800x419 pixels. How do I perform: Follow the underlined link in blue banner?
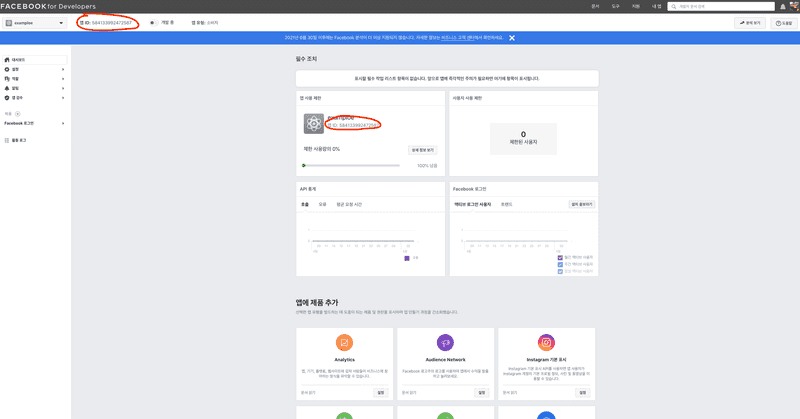pyautogui.click(x=457, y=38)
